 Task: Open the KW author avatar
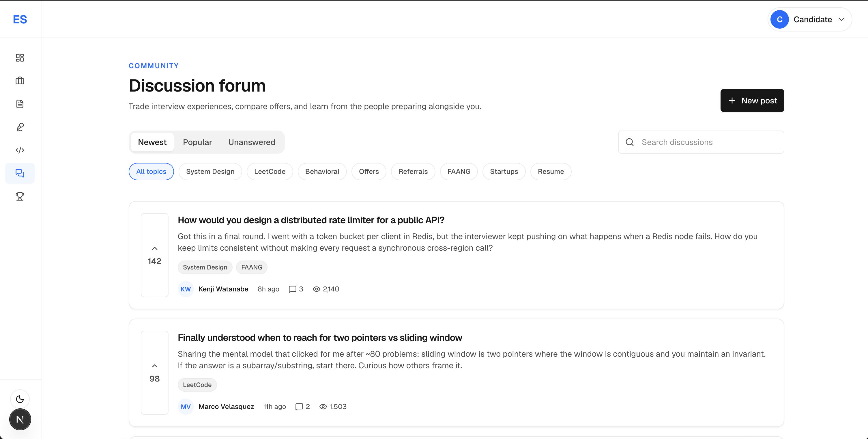pos(186,289)
